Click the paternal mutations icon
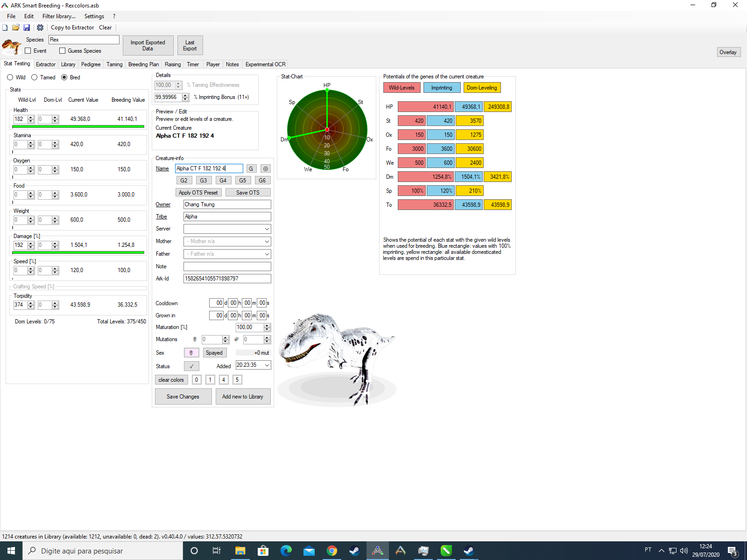 (236, 339)
